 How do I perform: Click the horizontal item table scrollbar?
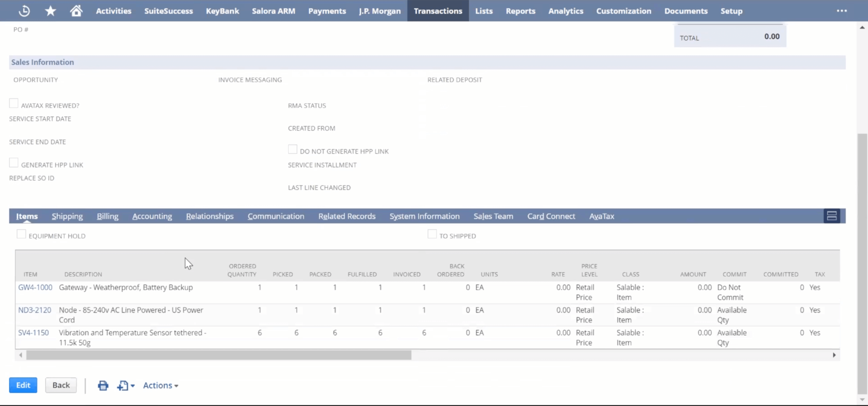(218, 355)
